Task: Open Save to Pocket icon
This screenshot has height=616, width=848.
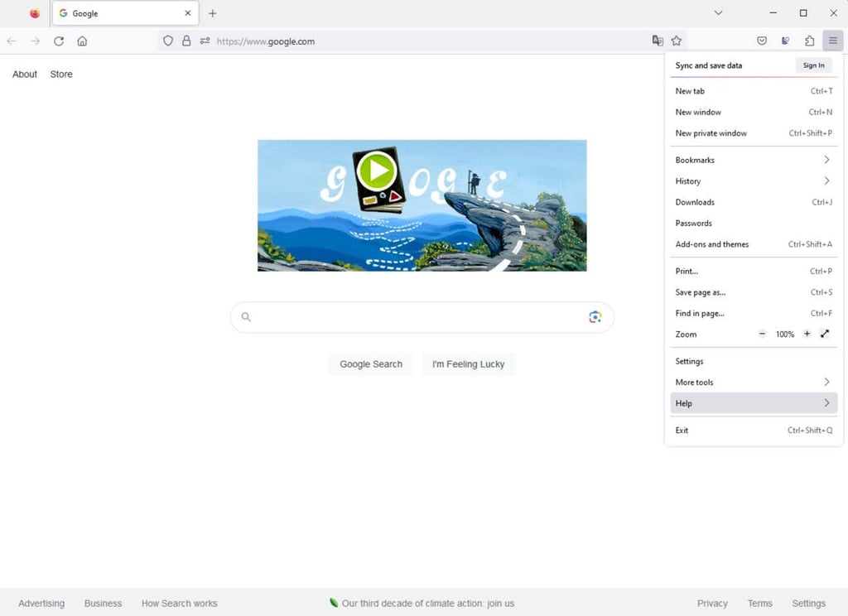Action: click(x=762, y=41)
